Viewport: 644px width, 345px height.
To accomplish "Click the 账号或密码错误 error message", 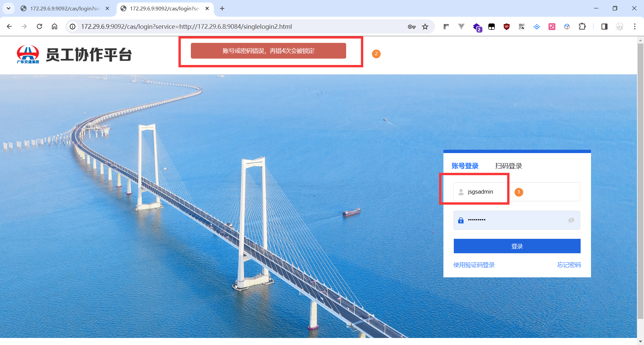I will [268, 51].
